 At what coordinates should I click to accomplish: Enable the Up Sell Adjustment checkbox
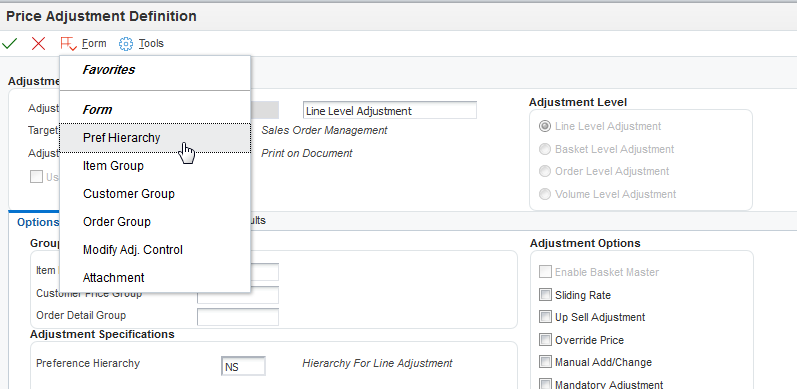click(x=545, y=317)
